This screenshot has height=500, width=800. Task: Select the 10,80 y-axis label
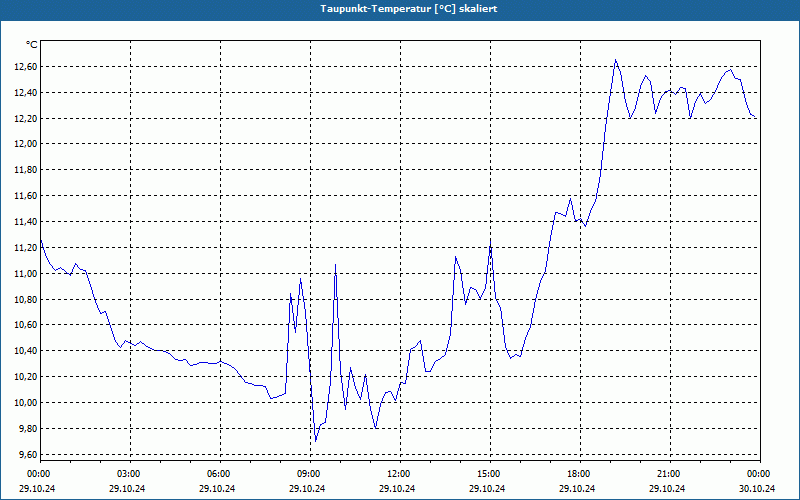coord(26,299)
